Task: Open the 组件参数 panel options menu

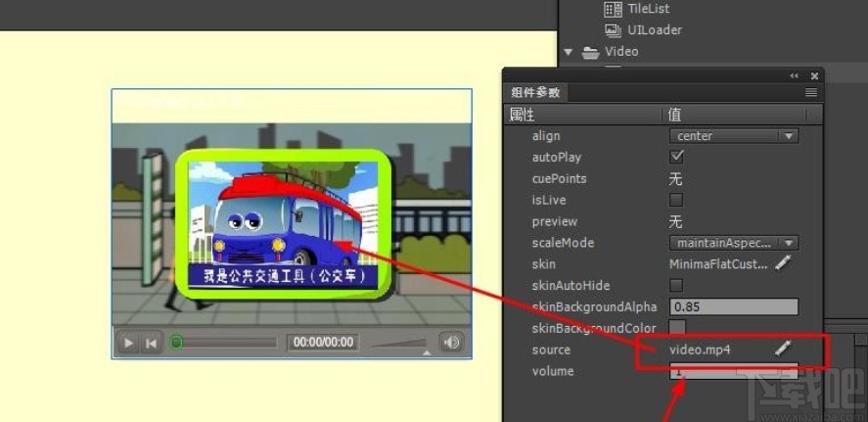Action: pyautogui.click(x=811, y=92)
